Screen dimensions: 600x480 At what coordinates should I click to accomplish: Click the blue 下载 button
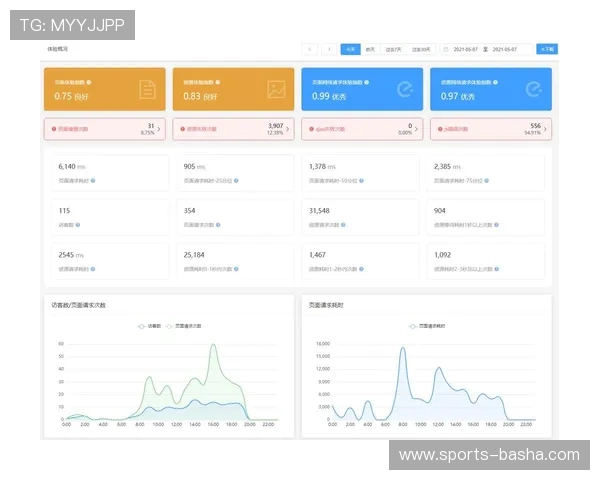click(547, 48)
